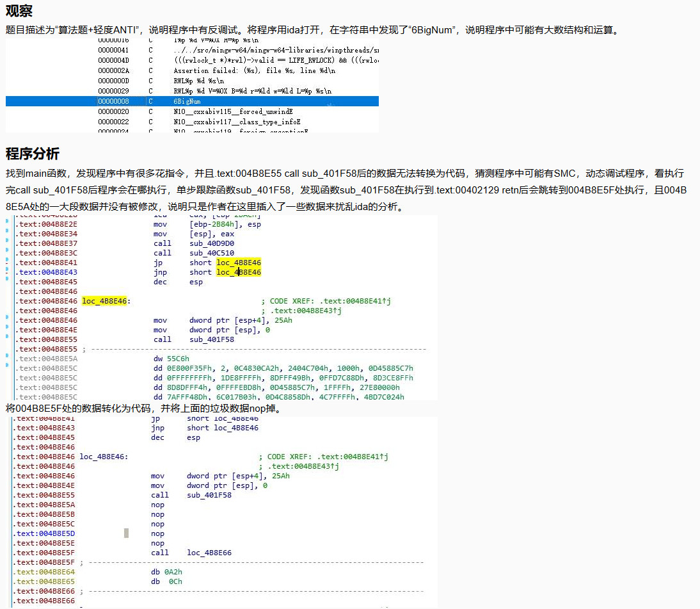Click instruction "mov [ebp-2B84h], esp"
Screen dimensions: 700x609
tap(207, 224)
